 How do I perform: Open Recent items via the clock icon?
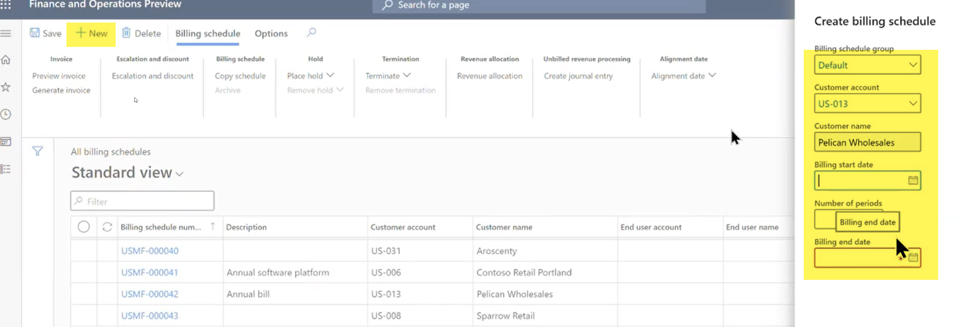[6, 115]
